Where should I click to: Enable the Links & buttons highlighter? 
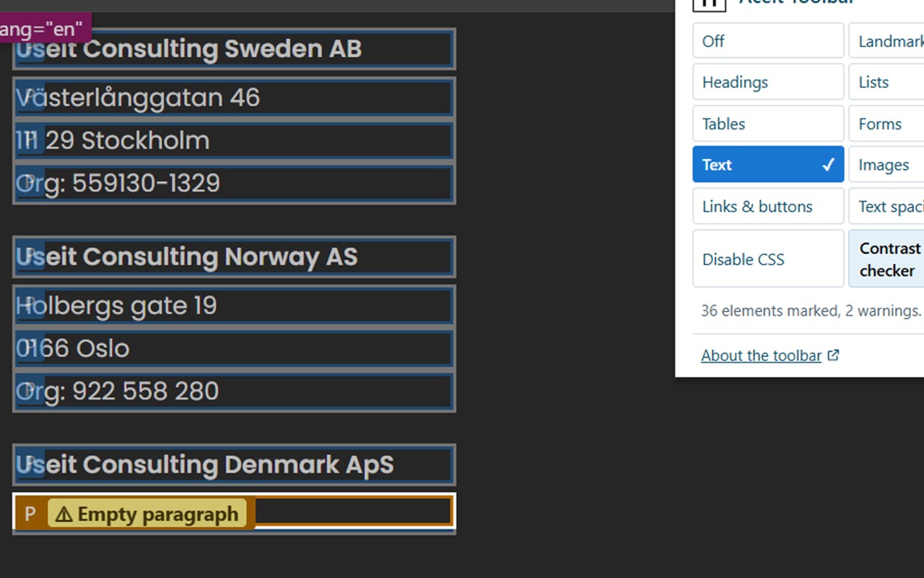coord(767,207)
